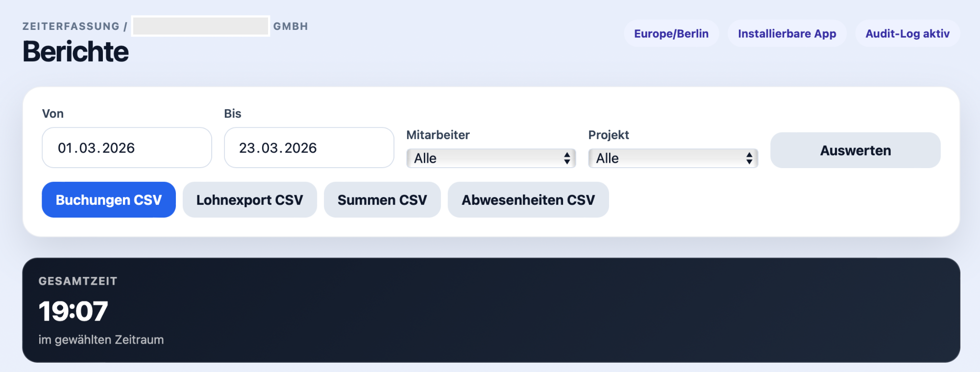
Task: Click the Zeiterfassung breadcrumb
Action: click(x=71, y=26)
